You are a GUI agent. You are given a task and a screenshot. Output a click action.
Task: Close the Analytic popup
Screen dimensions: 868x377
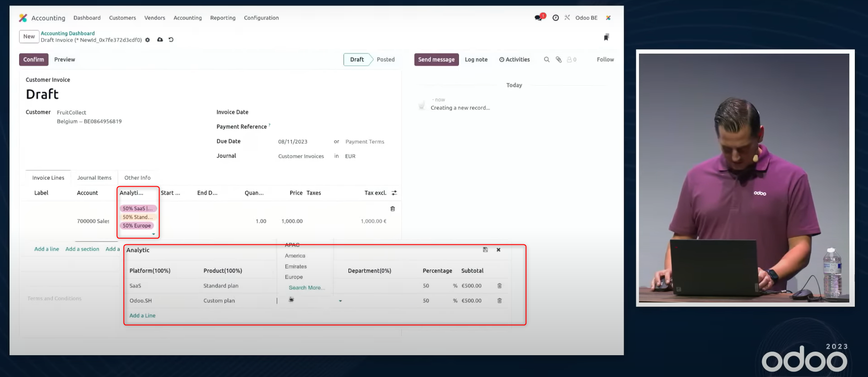[x=499, y=250]
